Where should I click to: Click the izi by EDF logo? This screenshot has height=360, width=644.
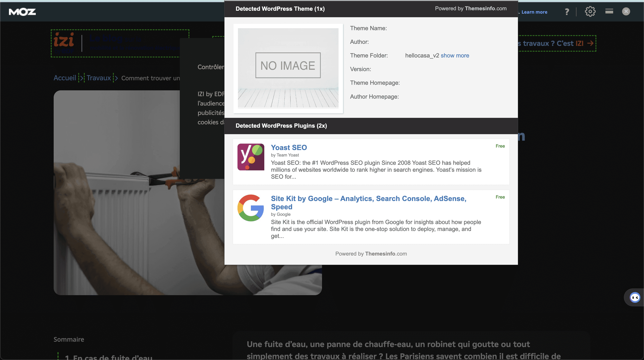64,42
